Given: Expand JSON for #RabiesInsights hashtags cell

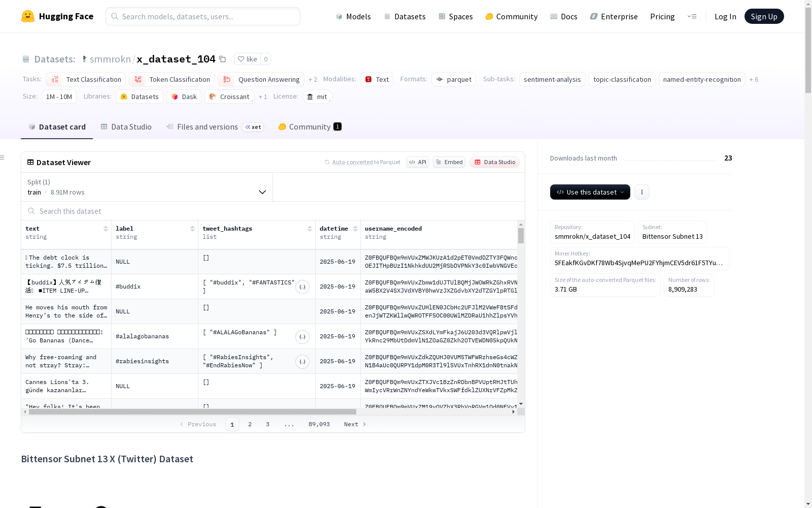Looking at the screenshot, I should click(x=302, y=362).
